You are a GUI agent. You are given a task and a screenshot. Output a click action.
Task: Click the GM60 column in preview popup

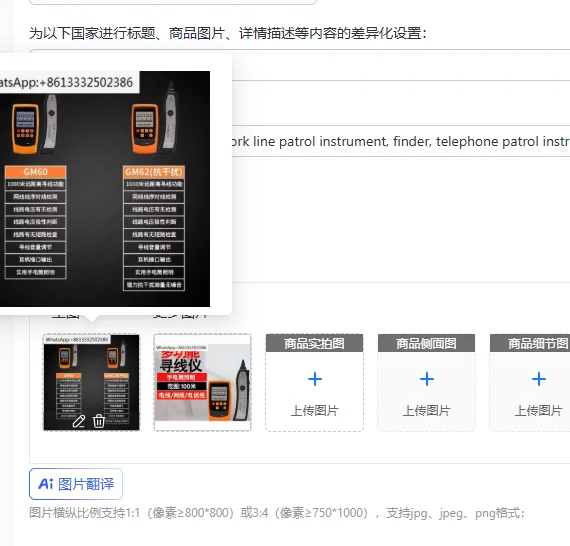click(x=35, y=222)
